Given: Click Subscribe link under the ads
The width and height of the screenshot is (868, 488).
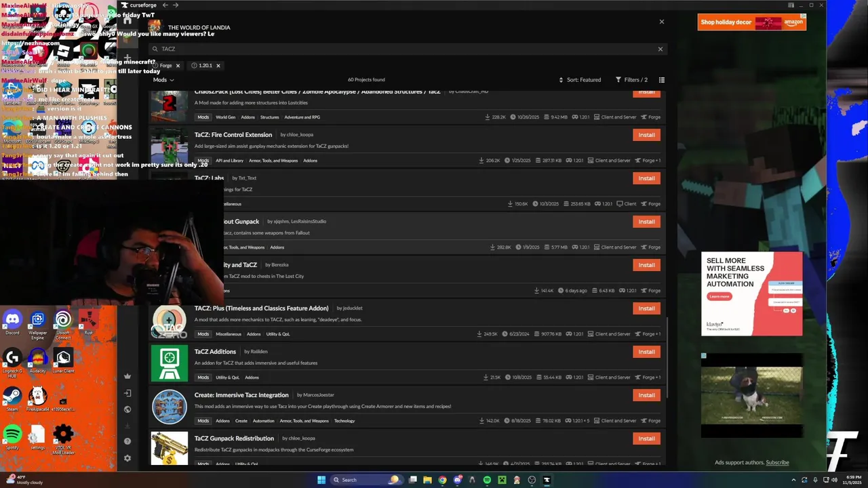Looking at the screenshot, I should coord(777,463).
